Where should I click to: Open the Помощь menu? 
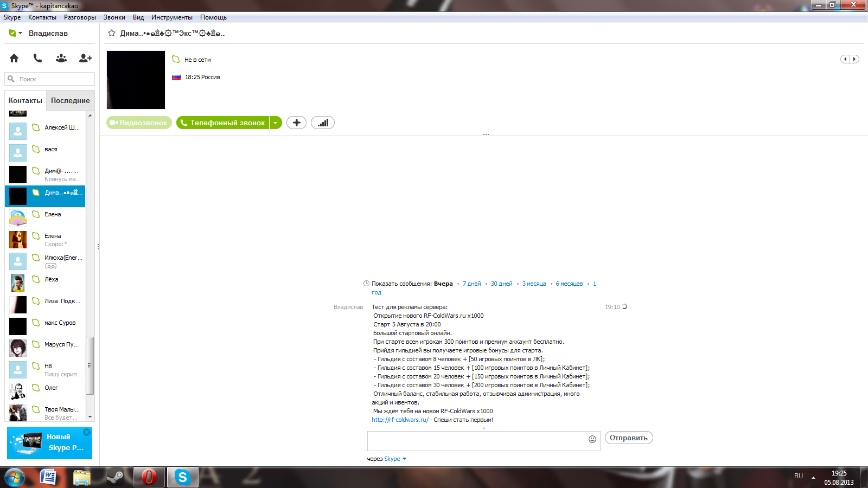(x=213, y=17)
